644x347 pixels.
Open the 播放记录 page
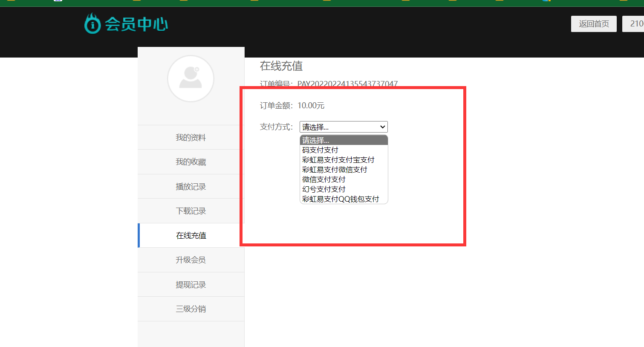191,186
